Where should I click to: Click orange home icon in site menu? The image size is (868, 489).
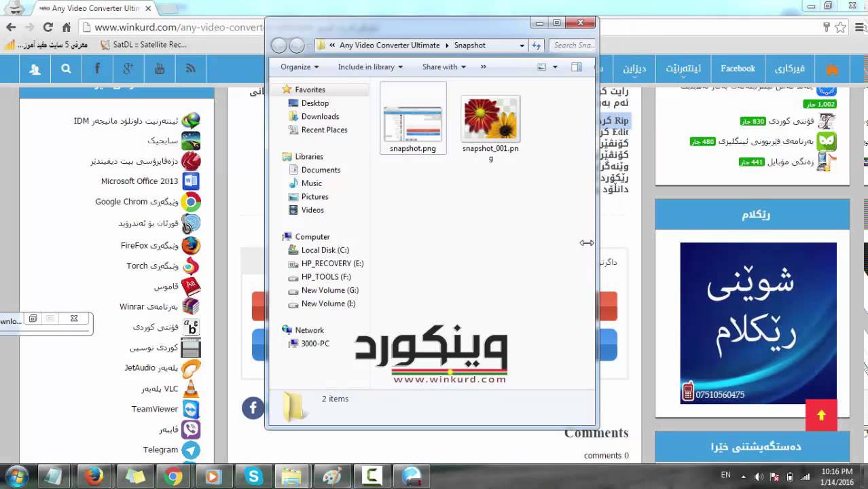pos(832,69)
